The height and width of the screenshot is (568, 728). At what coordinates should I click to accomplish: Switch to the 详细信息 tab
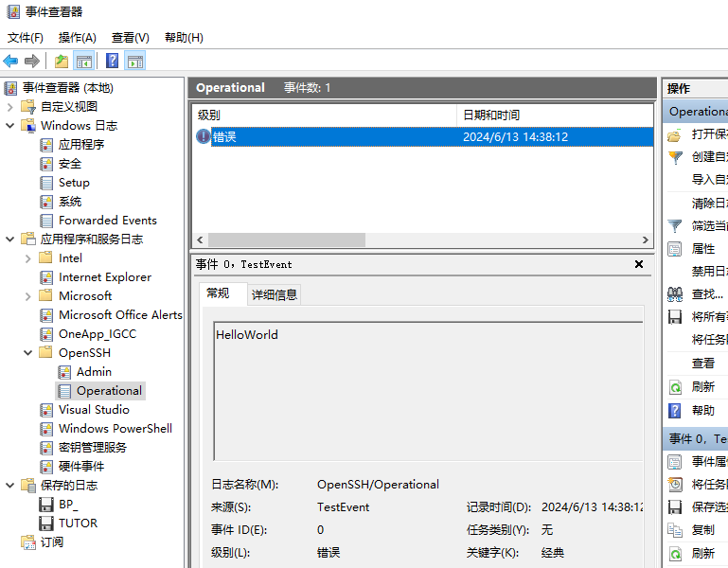[275, 294]
